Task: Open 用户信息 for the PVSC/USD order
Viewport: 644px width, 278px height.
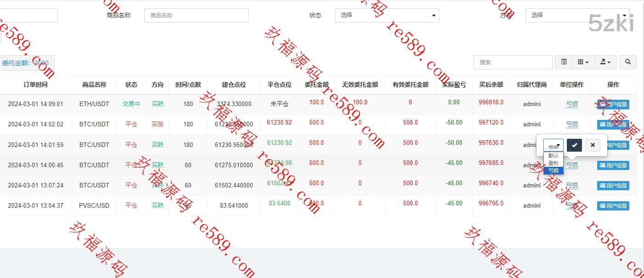Action: pyautogui.click(x=613, y=206)
